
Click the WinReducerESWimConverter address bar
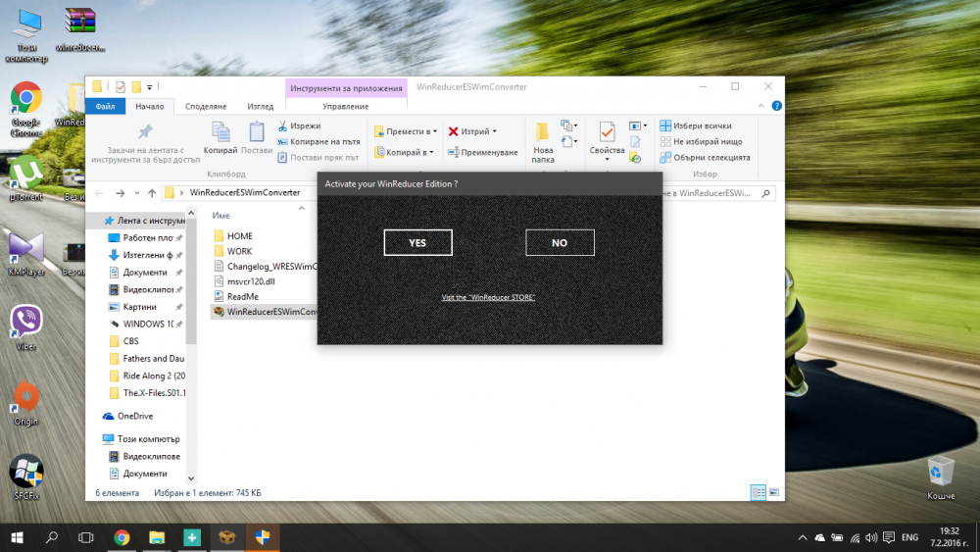[x=245, y=192]
